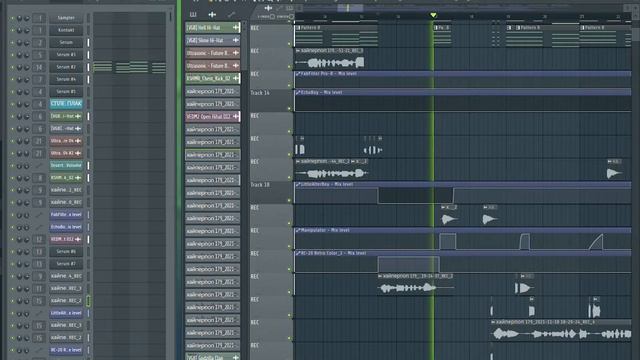Mute the Kontakt channel
Image resolution: width=640 pixels, height=360 pixels.
tap(12, 31)
